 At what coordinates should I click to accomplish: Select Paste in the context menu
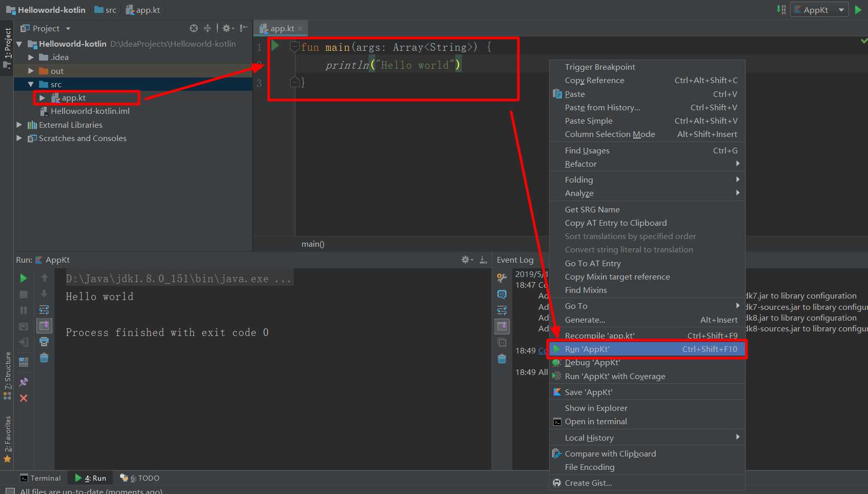pos(647,94)
